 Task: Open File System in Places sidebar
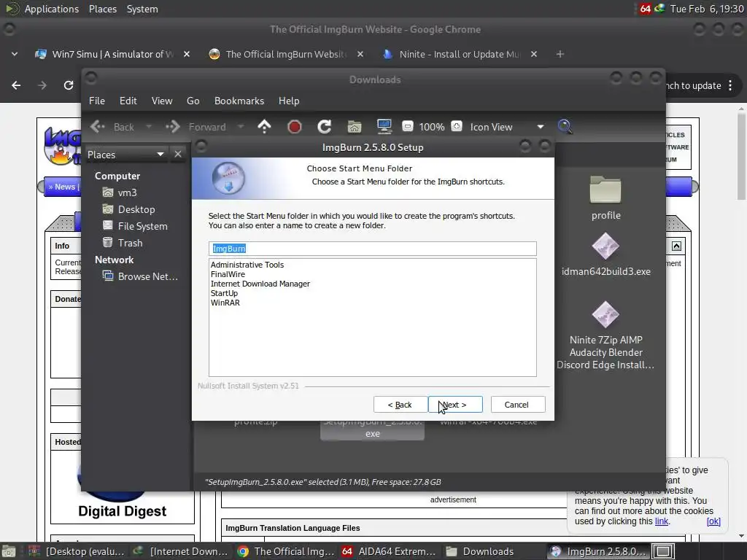[142, 226]
